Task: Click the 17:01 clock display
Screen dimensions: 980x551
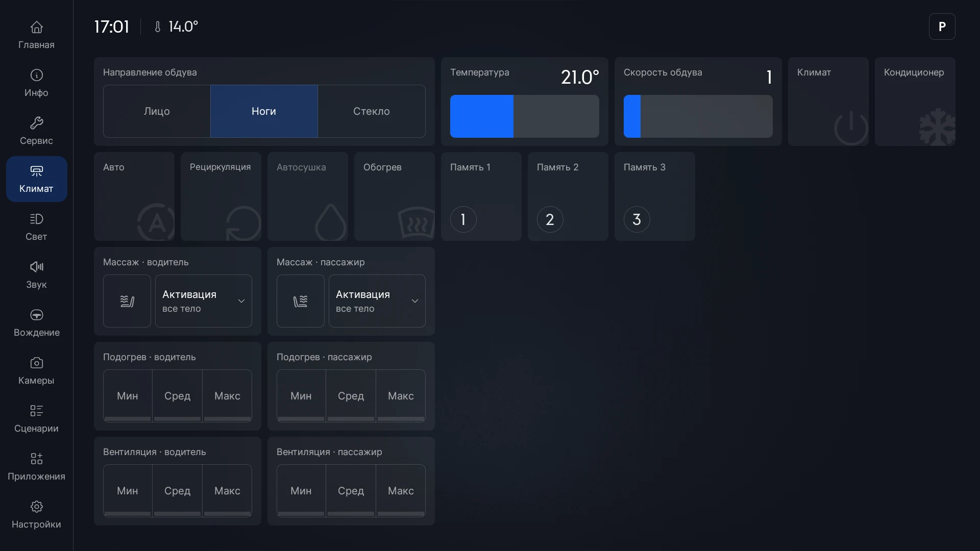Action: pyautogui.click(x=112, y=27)
